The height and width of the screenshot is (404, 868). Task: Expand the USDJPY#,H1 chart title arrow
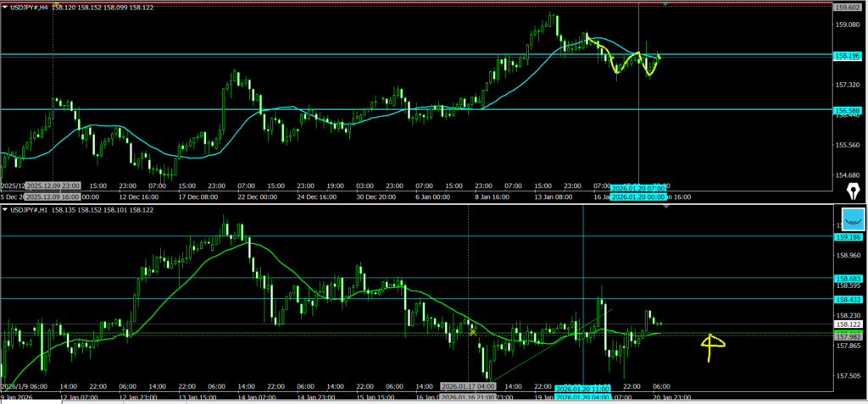tap(5, 209)
